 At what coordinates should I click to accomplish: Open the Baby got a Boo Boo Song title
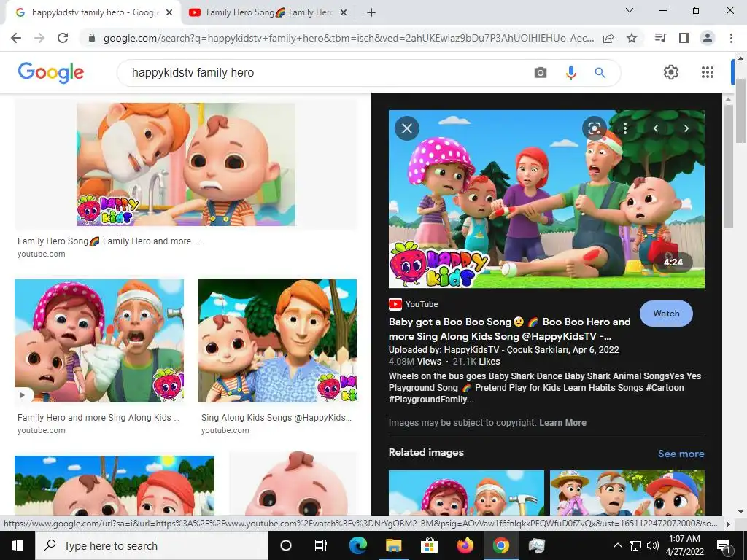(509, 329)
